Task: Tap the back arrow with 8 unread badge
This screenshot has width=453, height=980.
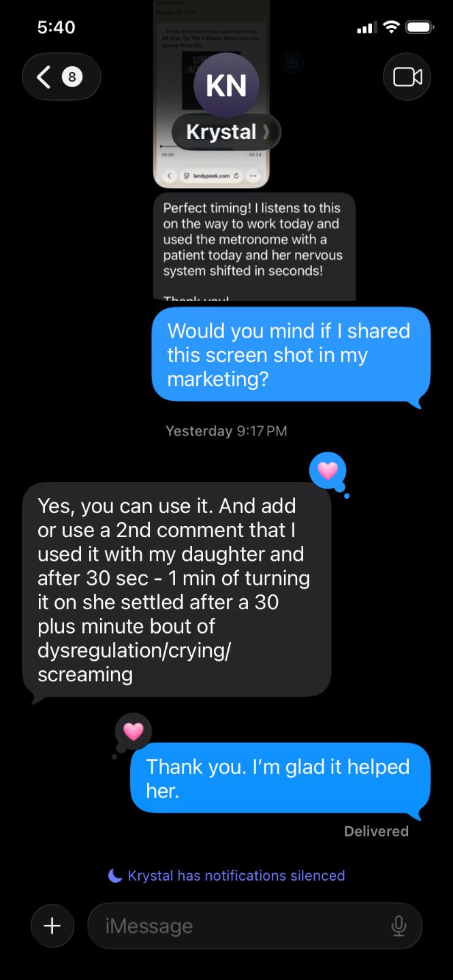Action: point(61,77)
